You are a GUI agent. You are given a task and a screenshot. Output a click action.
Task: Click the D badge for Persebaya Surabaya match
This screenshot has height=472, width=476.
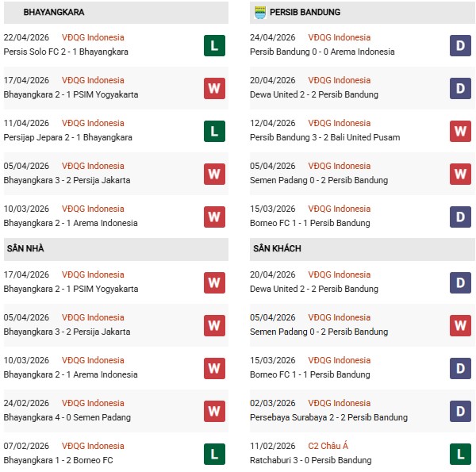pyautogui.click(x=460, y=411)
